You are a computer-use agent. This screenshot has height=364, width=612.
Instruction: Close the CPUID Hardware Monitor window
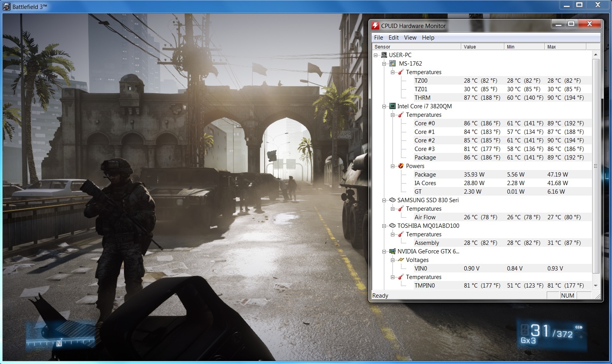tap(589, 24)
